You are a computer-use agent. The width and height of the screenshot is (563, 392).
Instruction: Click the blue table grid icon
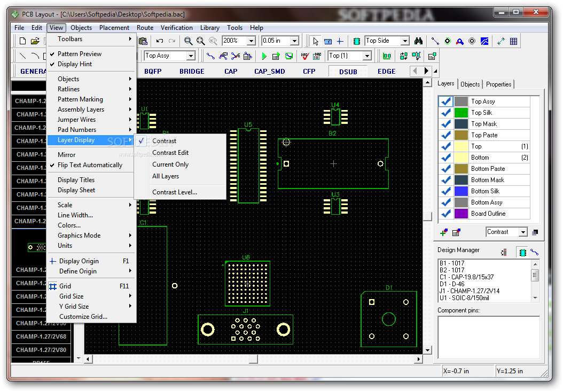(x=513, y=41)
